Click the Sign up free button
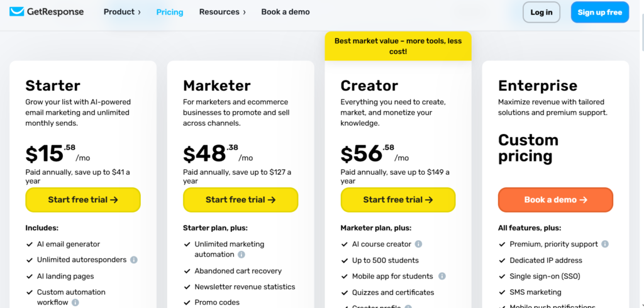Screen dimensions: 644x308 point(599,13)
